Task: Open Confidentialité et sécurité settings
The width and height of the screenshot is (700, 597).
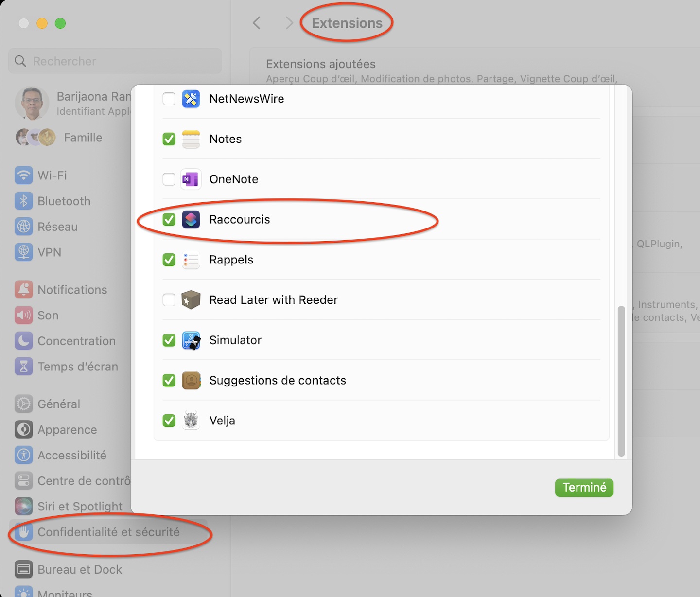Action: tap(108, 532)
